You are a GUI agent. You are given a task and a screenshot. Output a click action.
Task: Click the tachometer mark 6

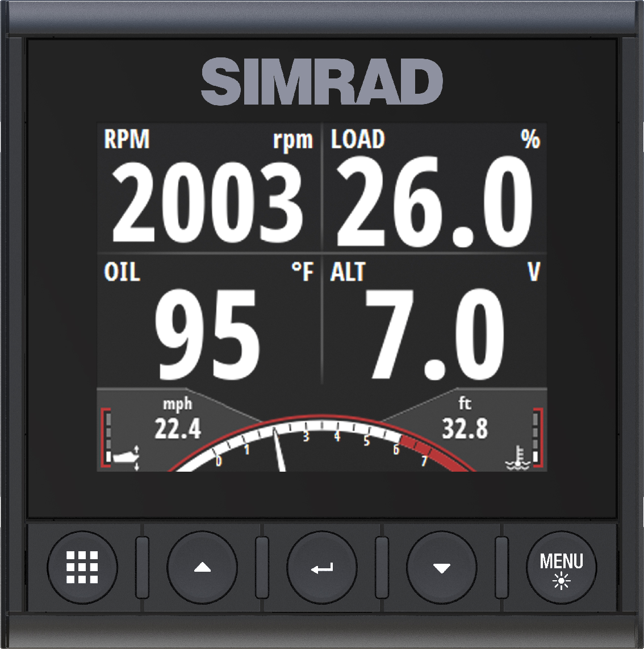click(x=396, y=450)
